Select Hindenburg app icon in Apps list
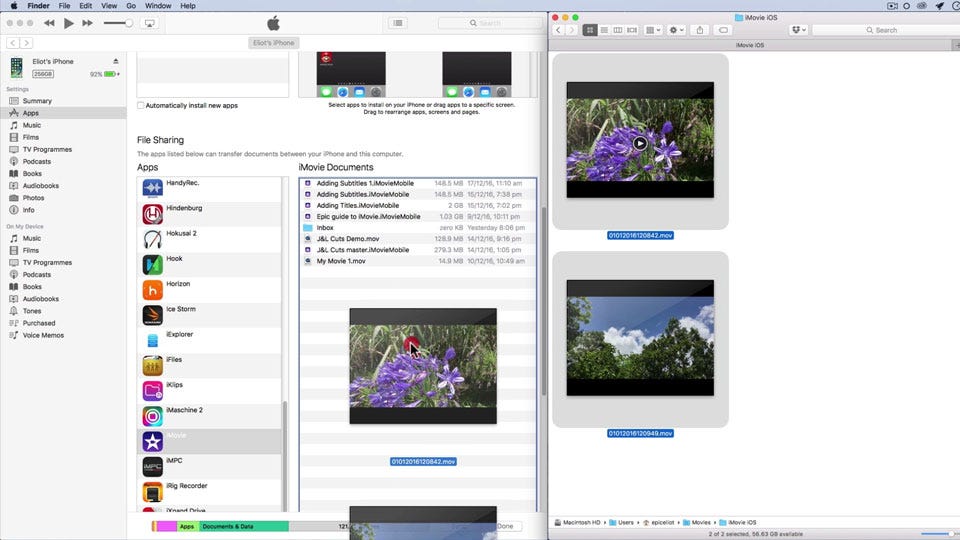960x540 pixels. pos(152,214)
